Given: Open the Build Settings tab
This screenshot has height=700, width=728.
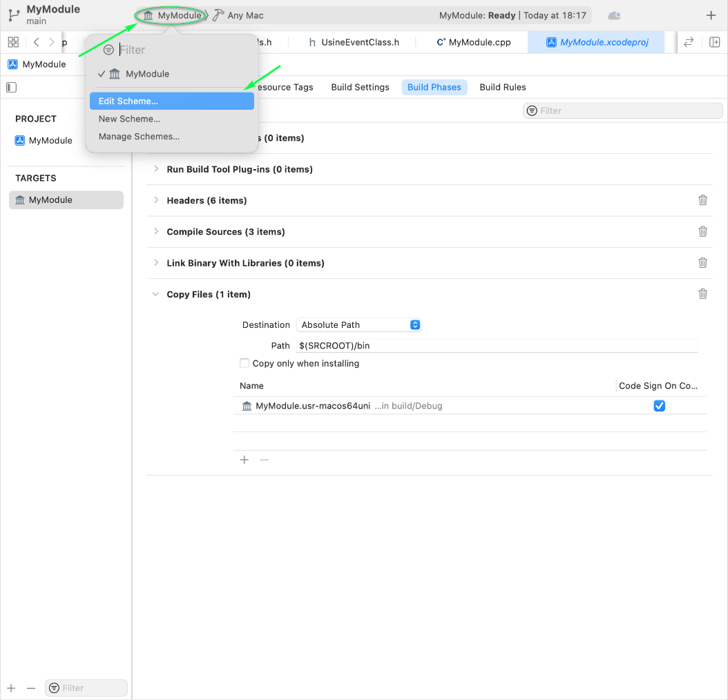Looking at the screenshot, I should point(360,87).
